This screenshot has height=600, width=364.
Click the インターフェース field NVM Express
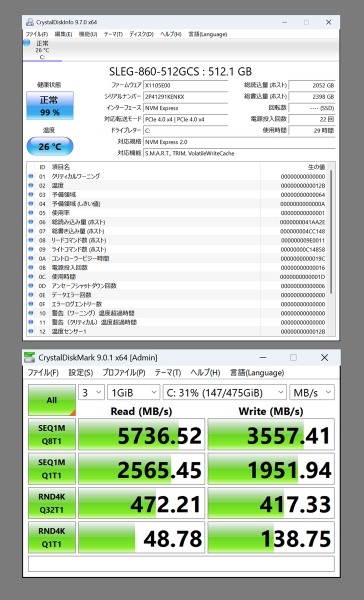click(x=185, y=108)
